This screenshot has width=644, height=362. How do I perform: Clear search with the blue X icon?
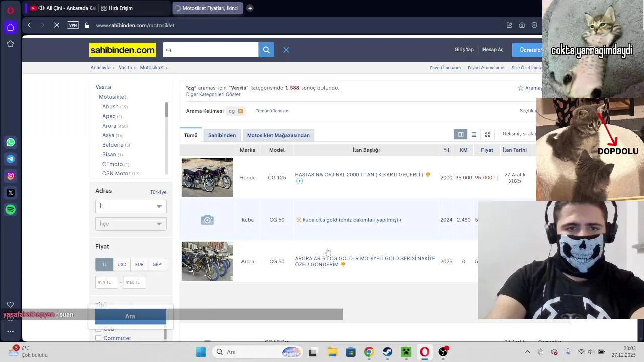(x=286, y=50)
